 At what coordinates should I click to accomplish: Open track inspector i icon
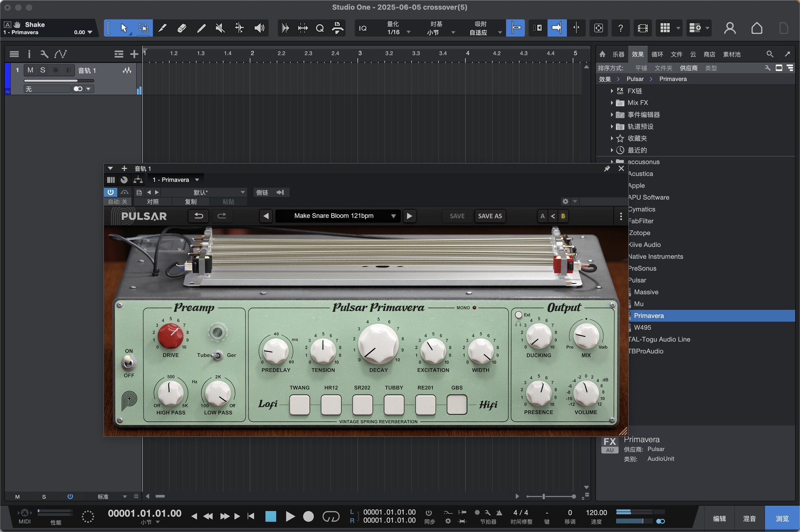29,54
